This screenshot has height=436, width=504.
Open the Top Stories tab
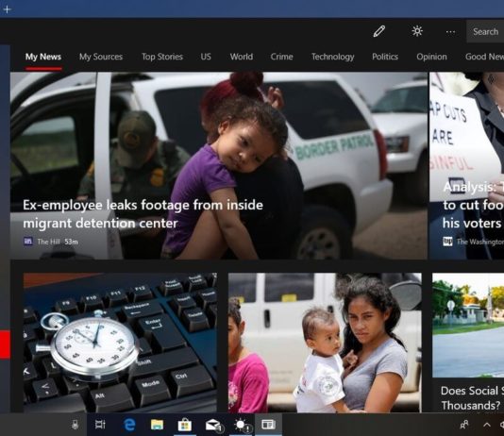click(x=162, y=57)
